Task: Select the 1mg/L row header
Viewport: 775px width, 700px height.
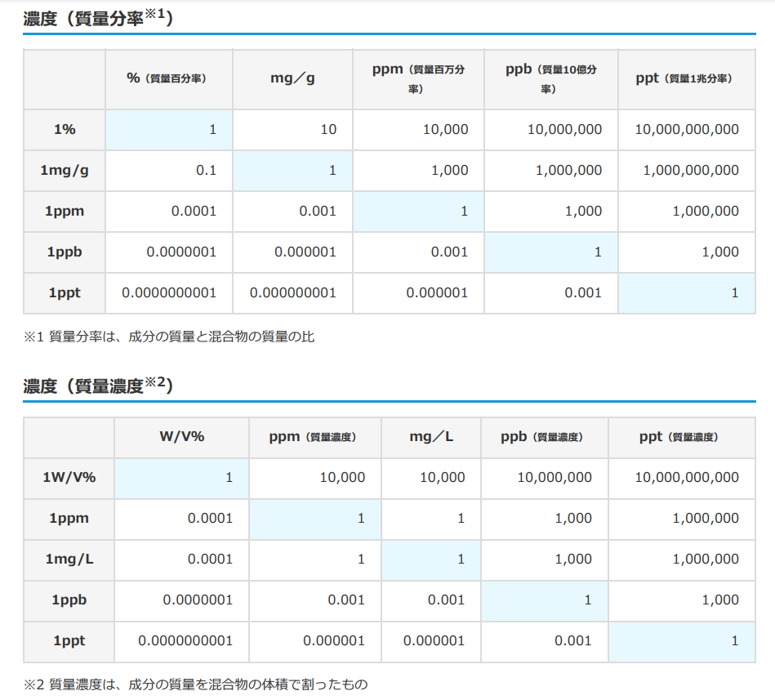Action: pyautogui.click(x=69, y=560)
